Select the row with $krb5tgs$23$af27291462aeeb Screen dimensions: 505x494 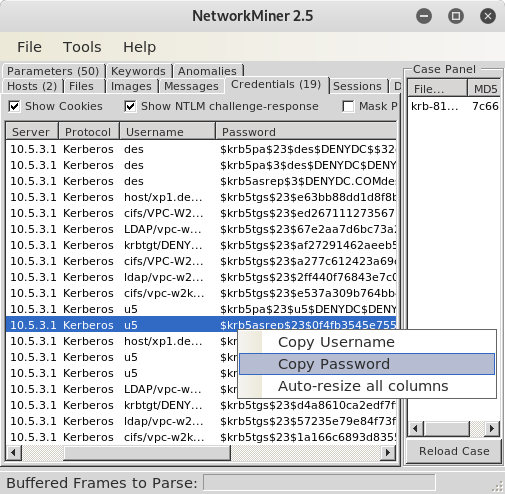click(201, 245)
